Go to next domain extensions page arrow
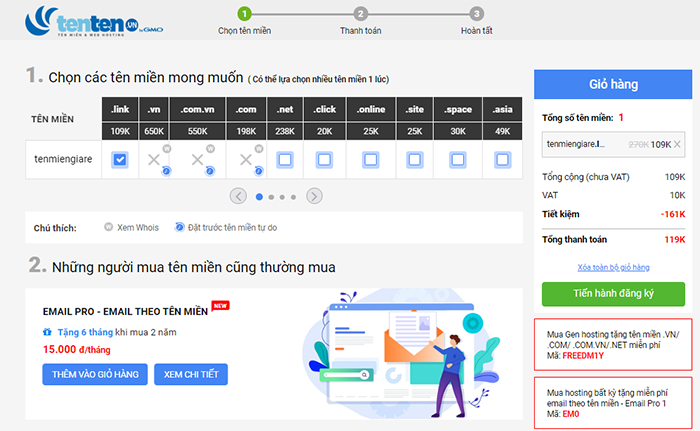700x431 pixels. click(x=314, y=196)
